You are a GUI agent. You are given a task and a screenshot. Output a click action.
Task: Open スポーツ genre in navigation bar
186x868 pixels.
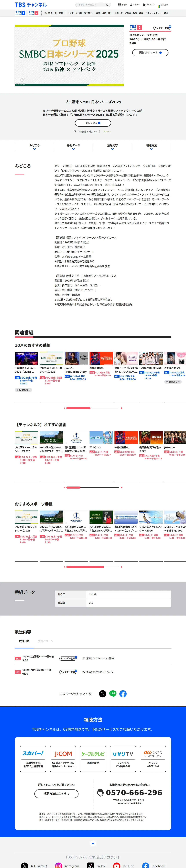tap(119, 13)
